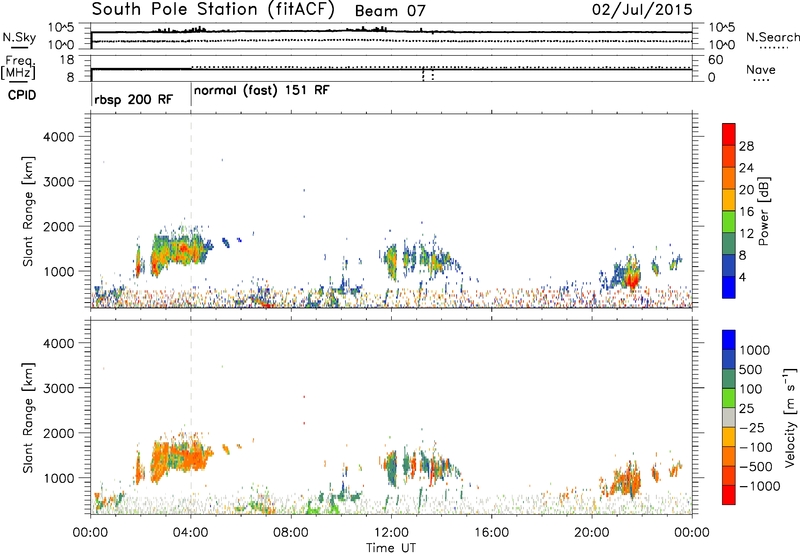The width and height of the screenshot is (800, 554).
Task: Click the '-100' tick on the Velocity colorbar
Action: coord(756,447)
